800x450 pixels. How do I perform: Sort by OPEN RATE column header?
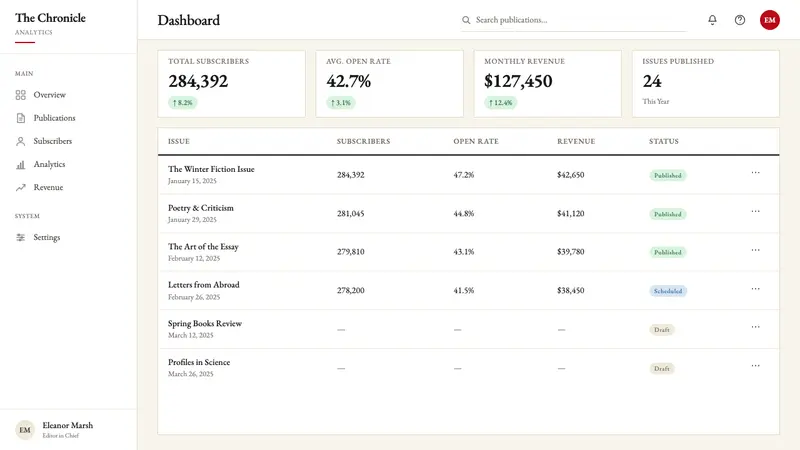coord(476,141)
